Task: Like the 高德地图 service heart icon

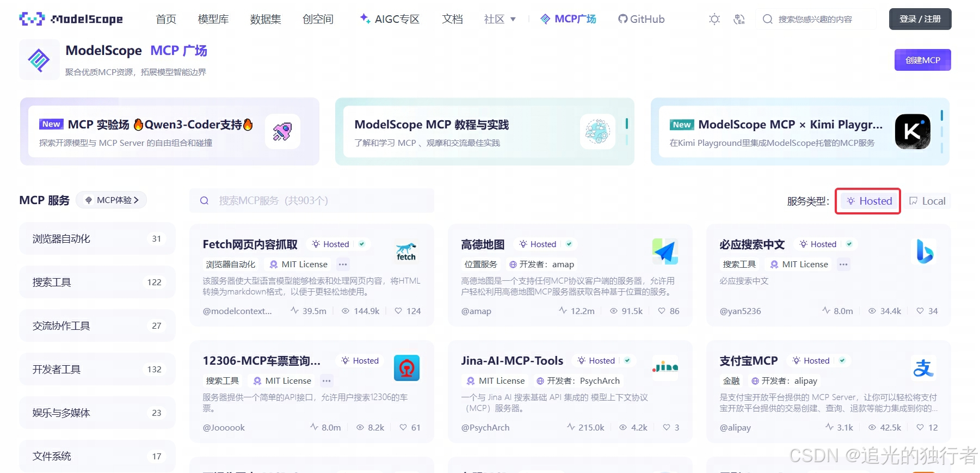Action: coord(662,311)
